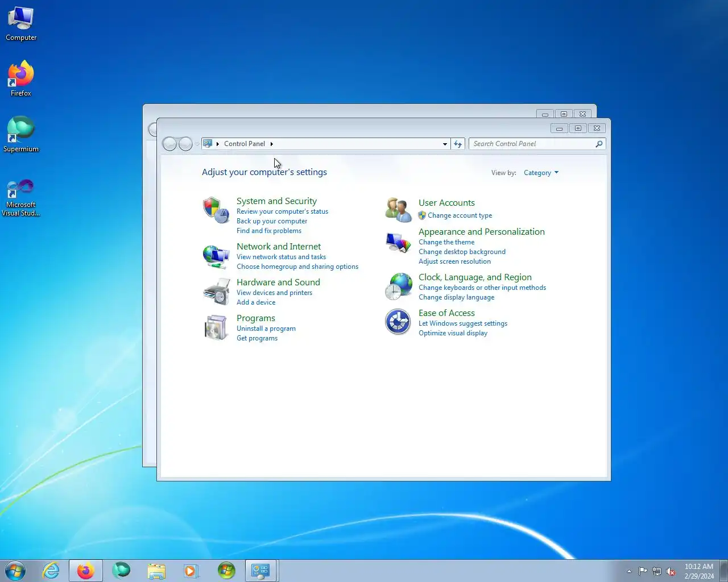728x582 pixels.
Task: Open the Computer desktop icon
Action: (x=21, y=24)
